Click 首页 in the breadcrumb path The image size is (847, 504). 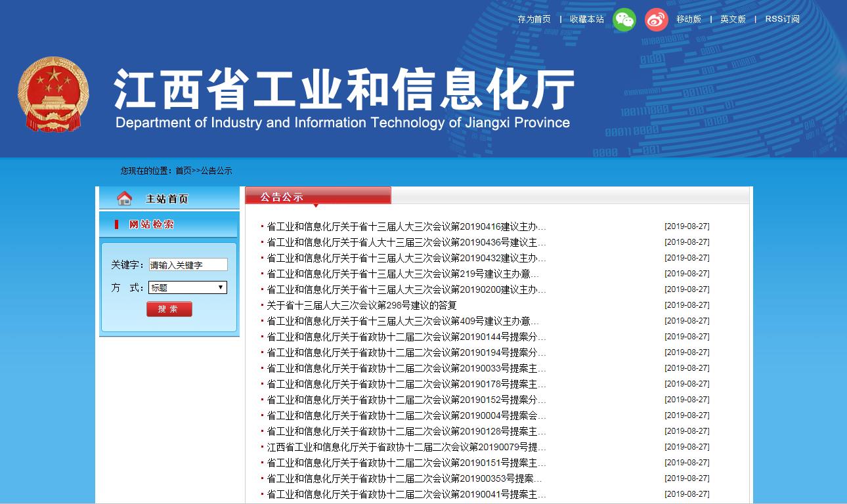183,171
